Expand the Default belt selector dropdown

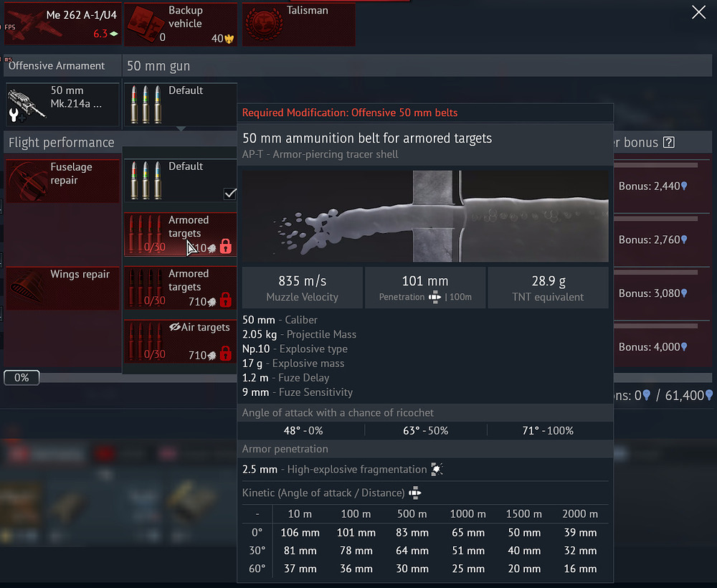[x=179, y=104]
